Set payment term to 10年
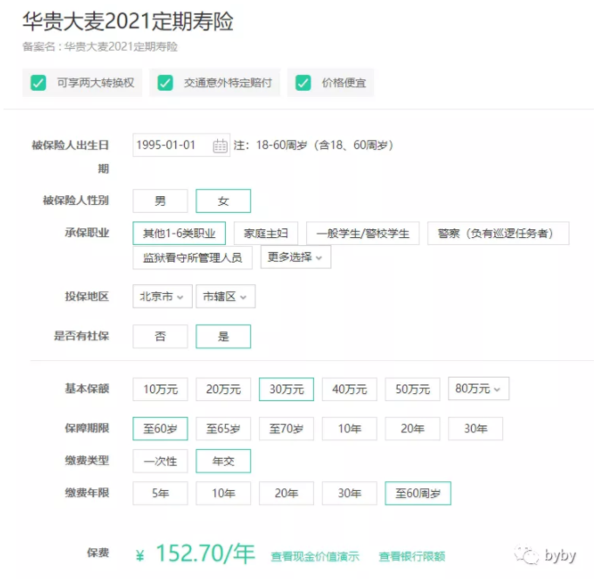This screenshot has height=579, width=600. click(x=223, y=493)
